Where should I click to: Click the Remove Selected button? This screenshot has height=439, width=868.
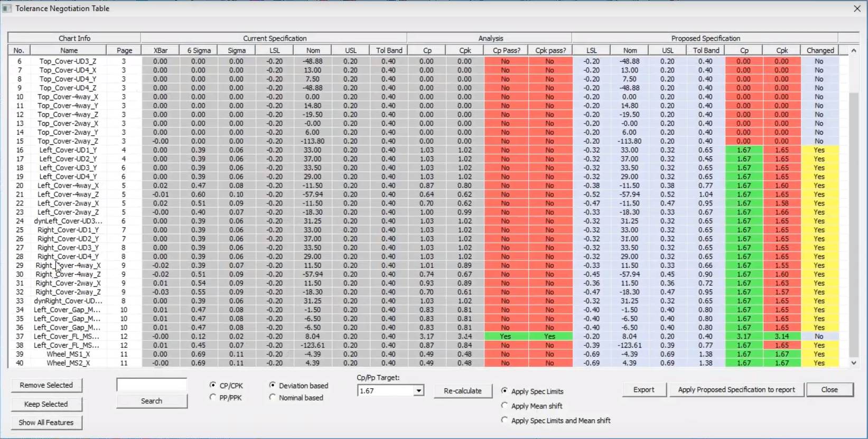tap(46, 385)
